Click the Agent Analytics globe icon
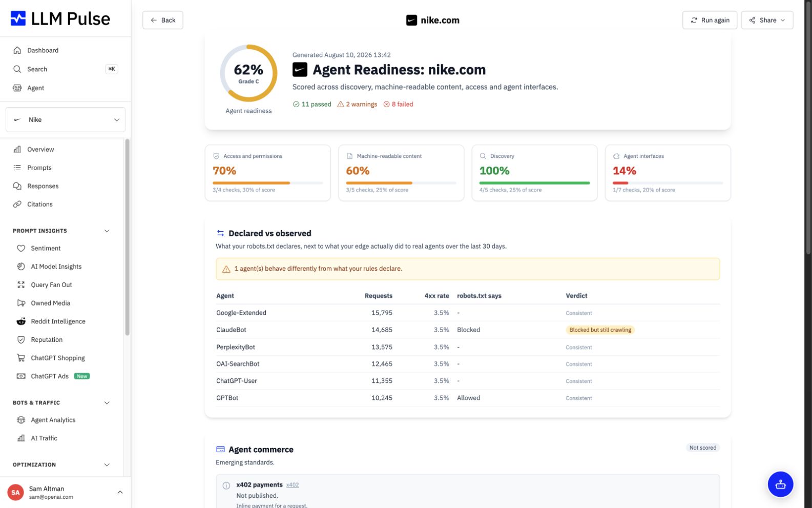 coord(21,420)
